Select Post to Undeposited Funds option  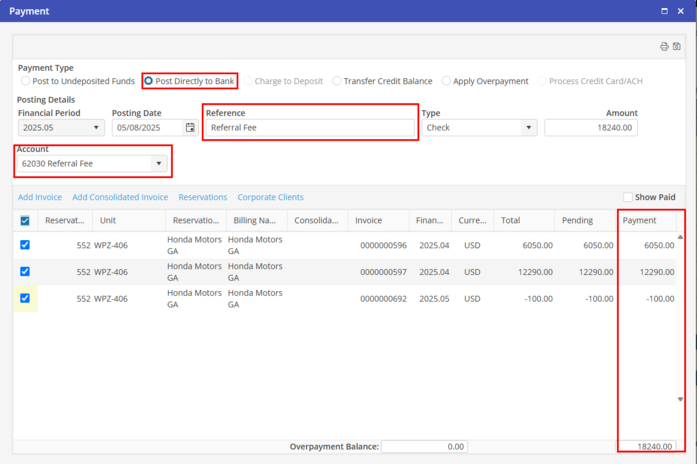26,81
